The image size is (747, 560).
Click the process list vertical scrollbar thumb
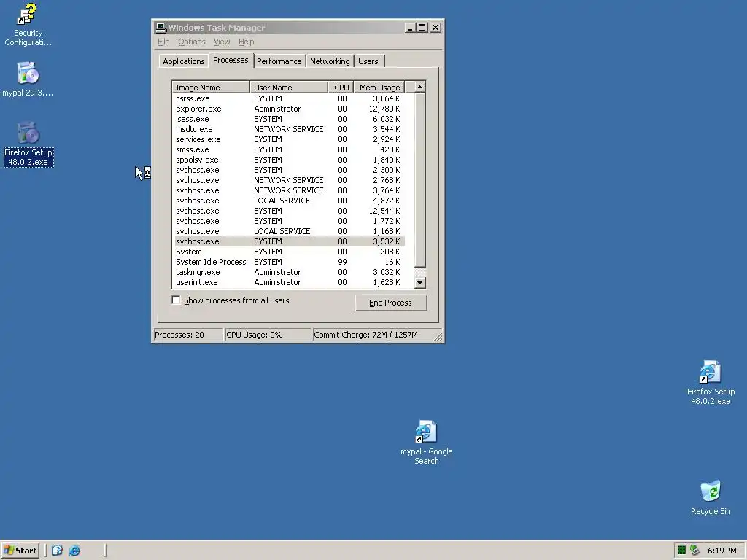[x=419, y=180]
